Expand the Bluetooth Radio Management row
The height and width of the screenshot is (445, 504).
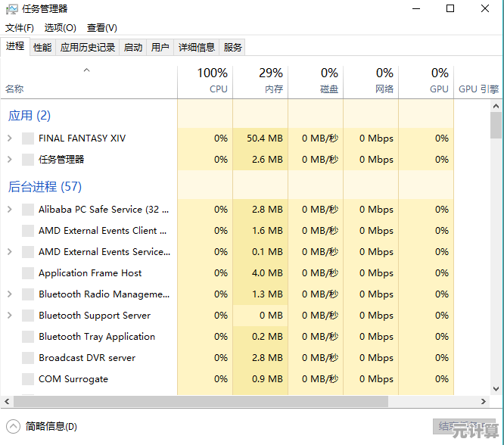click(9, 294)
